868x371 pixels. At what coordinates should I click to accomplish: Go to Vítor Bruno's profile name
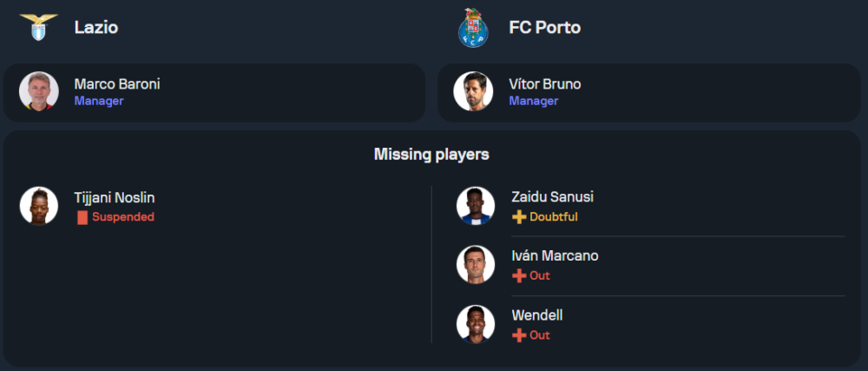tap(545, 84)
